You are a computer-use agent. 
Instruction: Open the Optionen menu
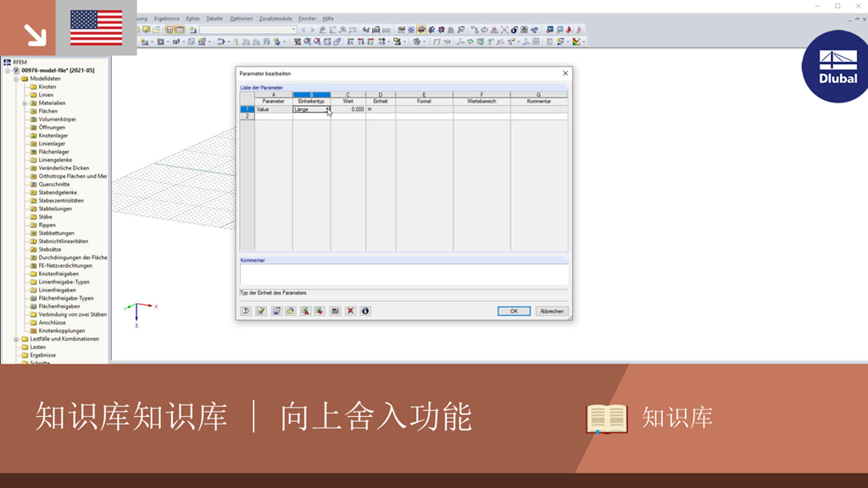(241, 19)
